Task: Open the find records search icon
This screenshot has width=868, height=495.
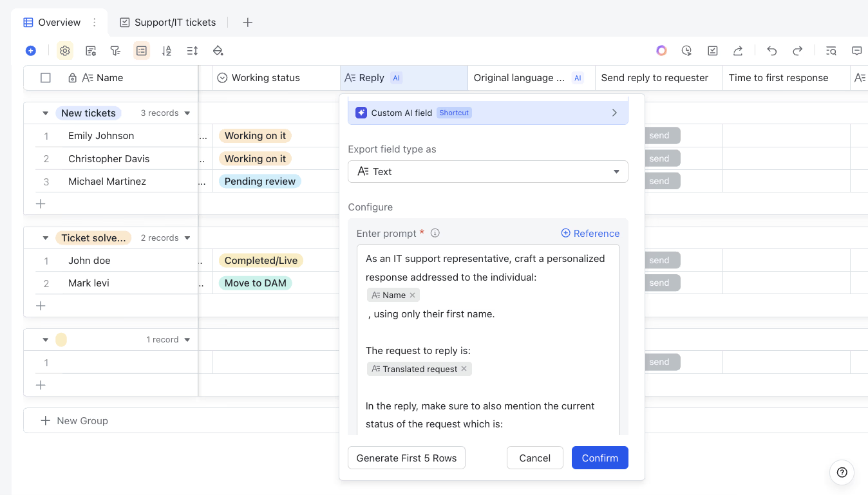Action: (831, 51)
